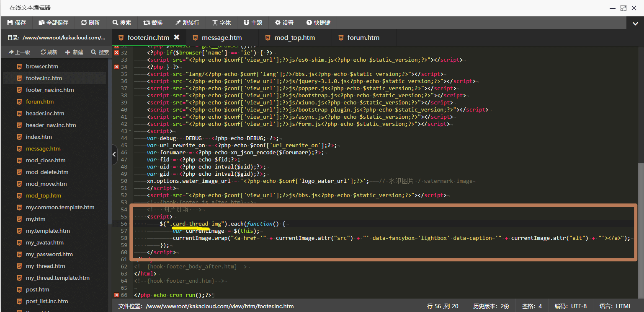Image resolution: width=644 pixels, height=312 pixels.
Task: Switch to the forum.htm tab
Action: click(x=363, y=38)
